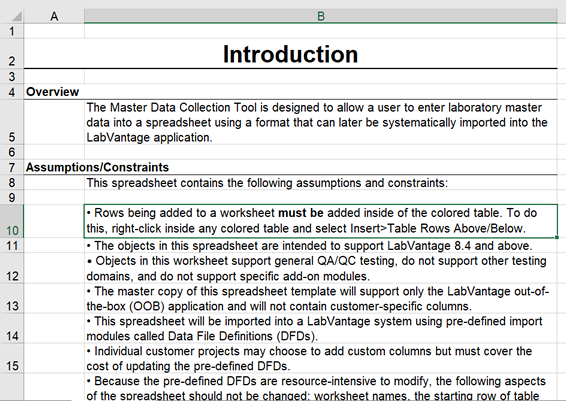The image size is (566, 401).
Task: Select row 10 header
Action: (x=12, y=221)
